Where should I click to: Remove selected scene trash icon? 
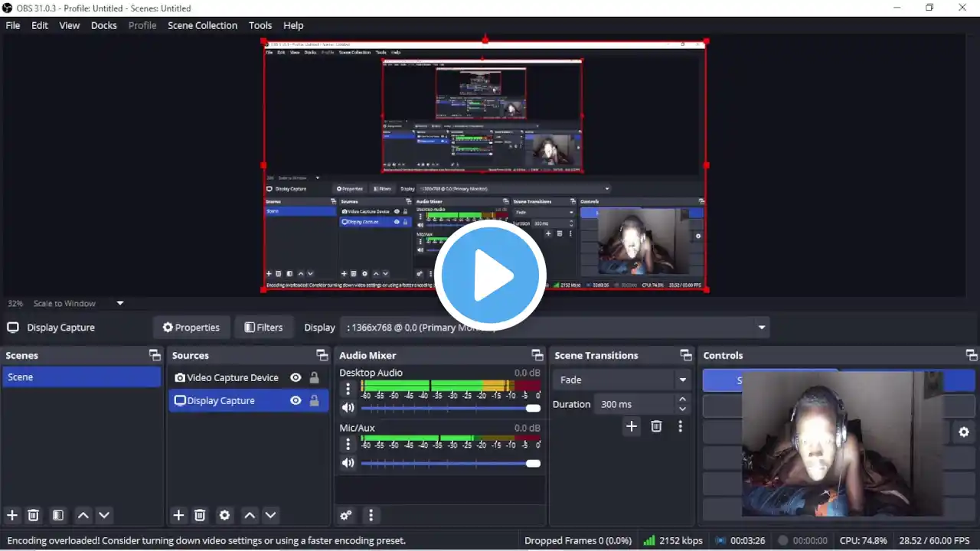[34, 516]
